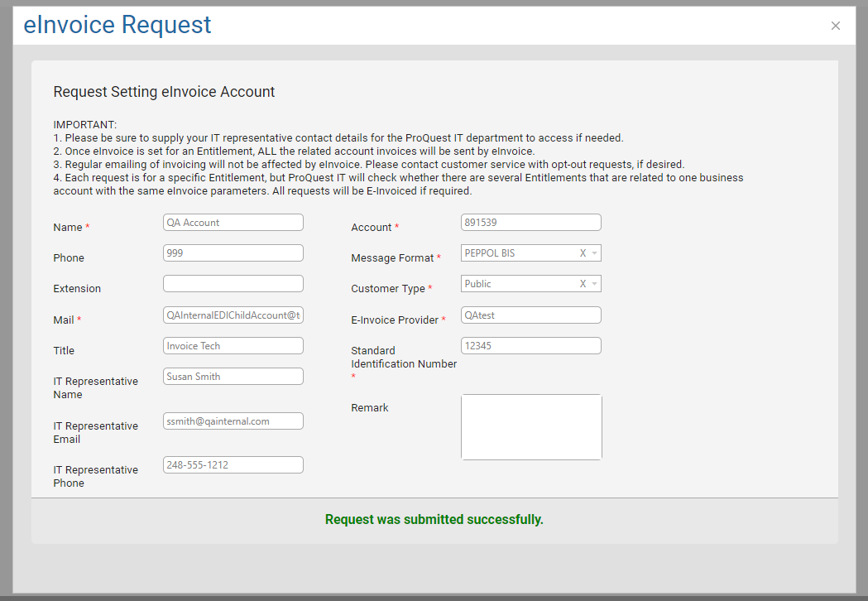
Task: Click the Account field showing 891539
Action: click(x=530, y=222)
